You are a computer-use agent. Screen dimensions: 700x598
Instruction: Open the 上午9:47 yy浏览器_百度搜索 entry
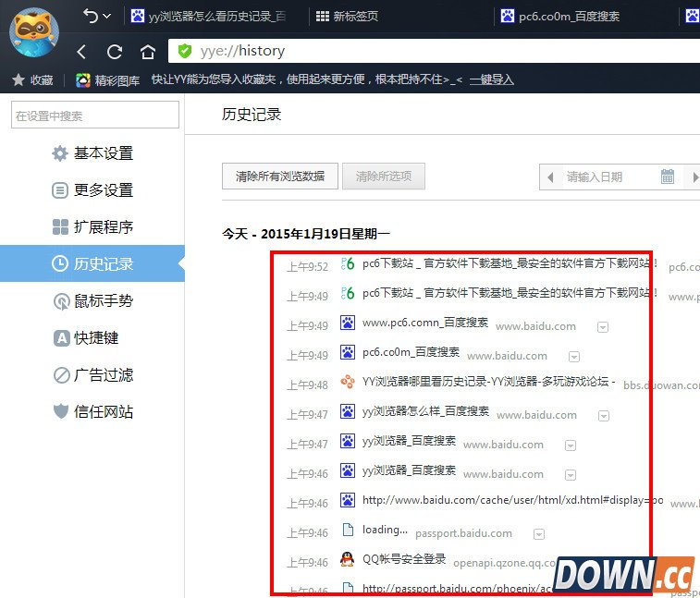tap(409, 441)
